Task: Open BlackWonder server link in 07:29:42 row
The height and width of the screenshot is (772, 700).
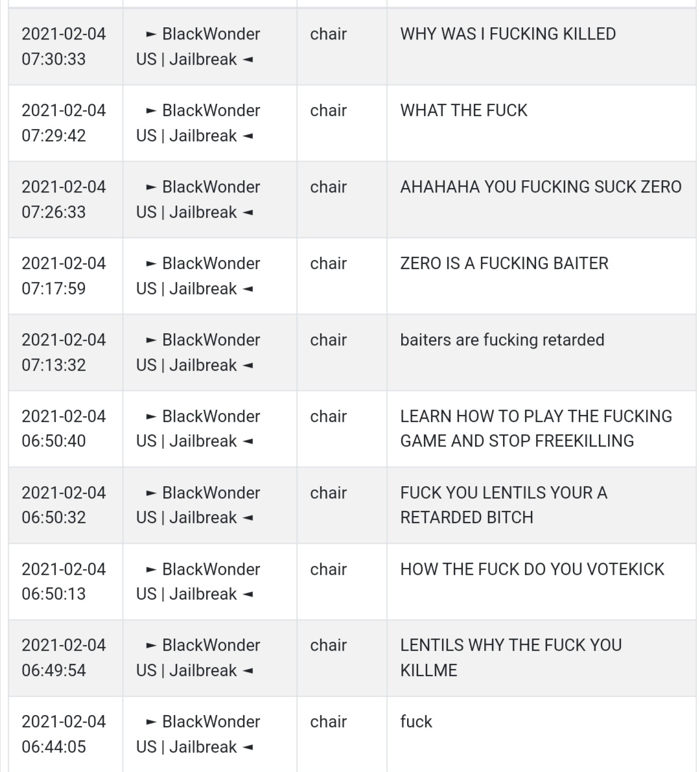Action: click(198, 123)
